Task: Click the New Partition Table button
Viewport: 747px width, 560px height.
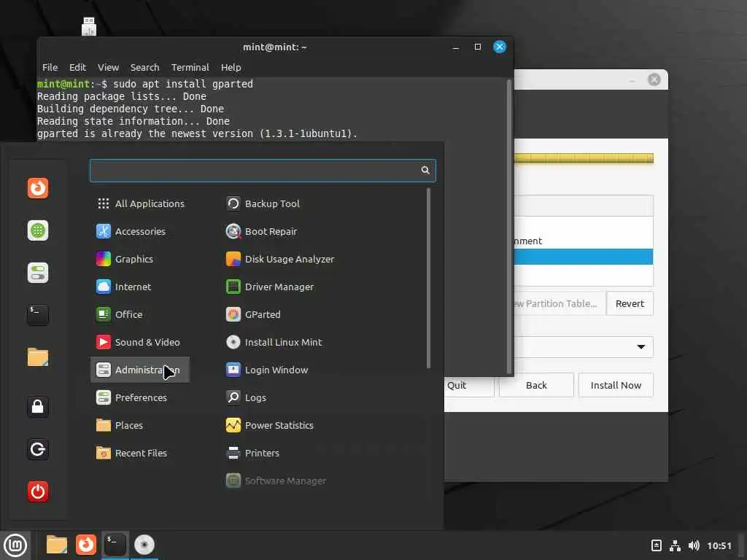Action: 560,303
